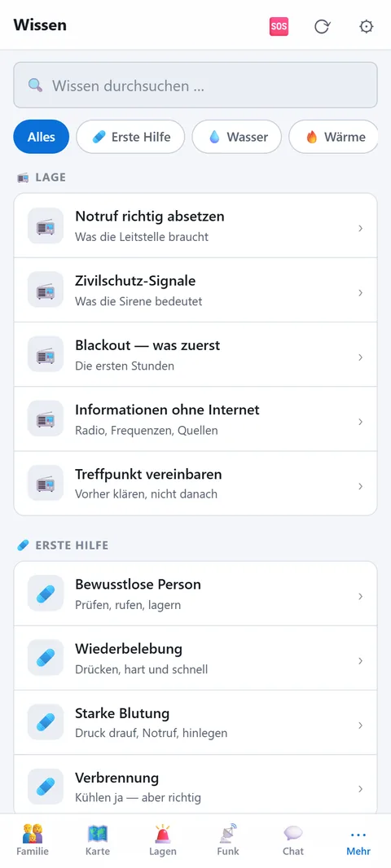Screen dimensions: 391x868
Task: Open chevron next to Zivilschutz-Signale
Action: pos(361,292)
